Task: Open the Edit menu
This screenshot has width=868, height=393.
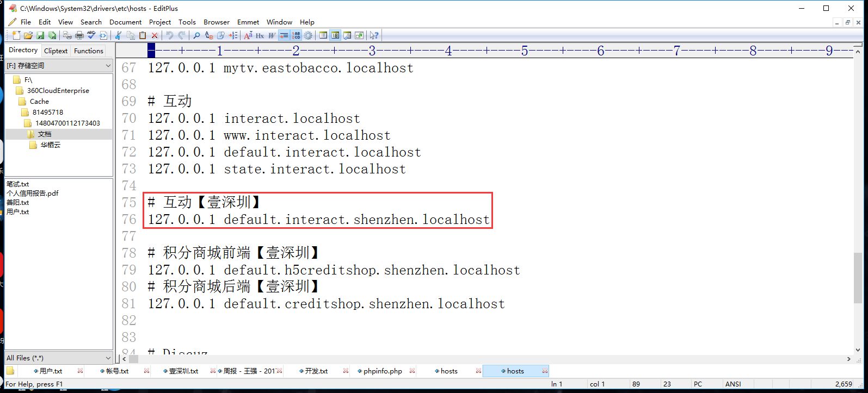Action: pyautogui.click(x=45, y=22)
